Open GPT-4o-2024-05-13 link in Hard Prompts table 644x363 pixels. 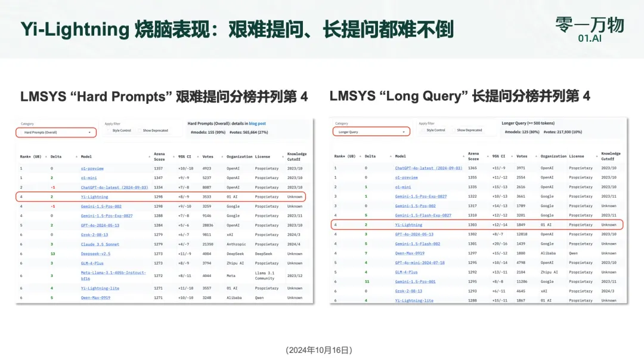(x=100, y=225)
